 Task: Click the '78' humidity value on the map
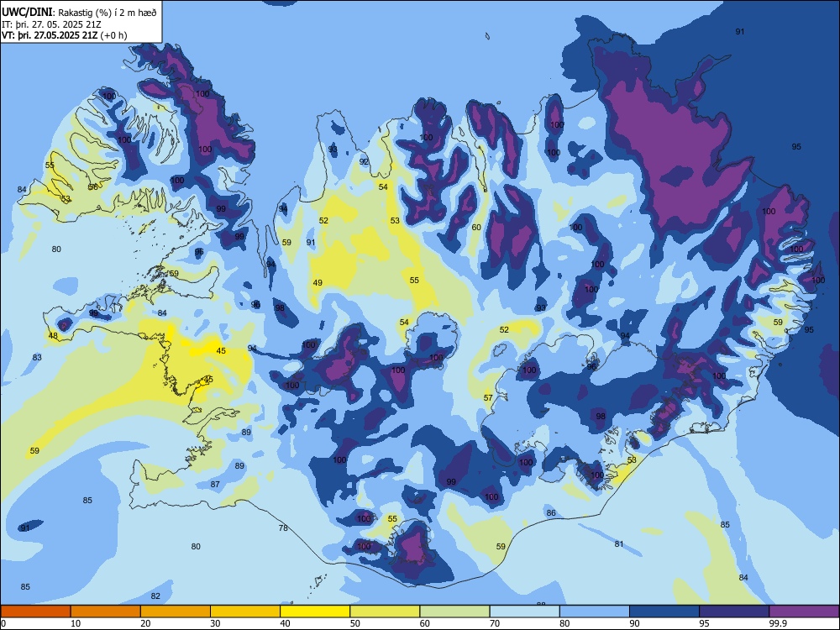(283, 528)
